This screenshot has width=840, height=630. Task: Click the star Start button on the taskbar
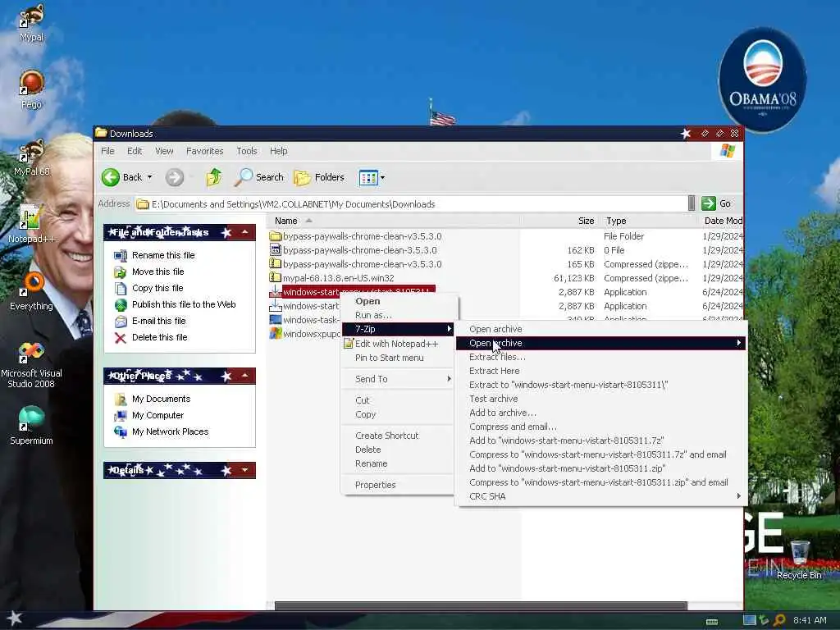tap(15, 619)
